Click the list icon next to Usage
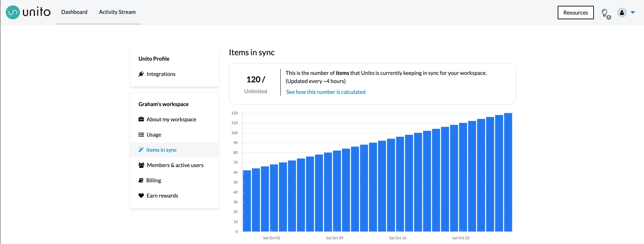The image size is (644, 244). (141, 135)
